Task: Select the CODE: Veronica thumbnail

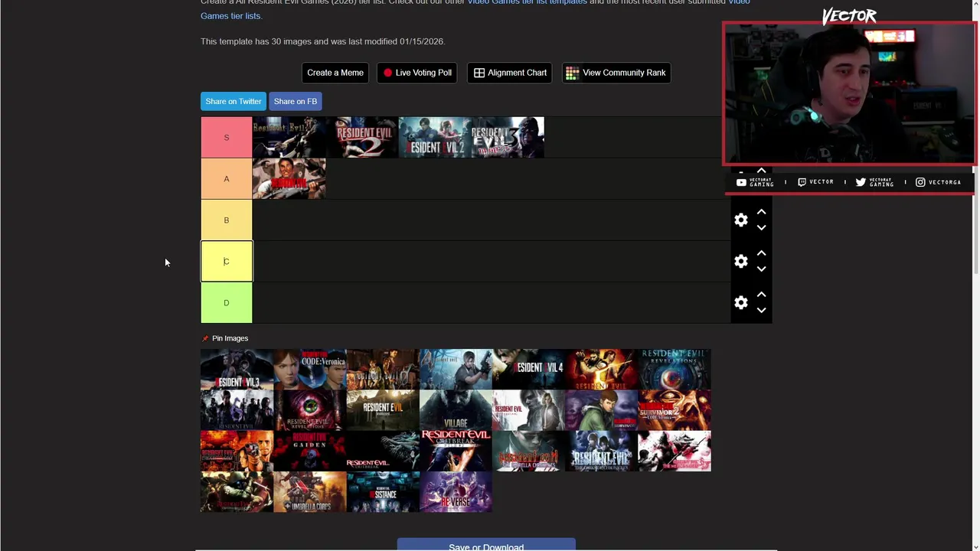Action: [310, 370]
